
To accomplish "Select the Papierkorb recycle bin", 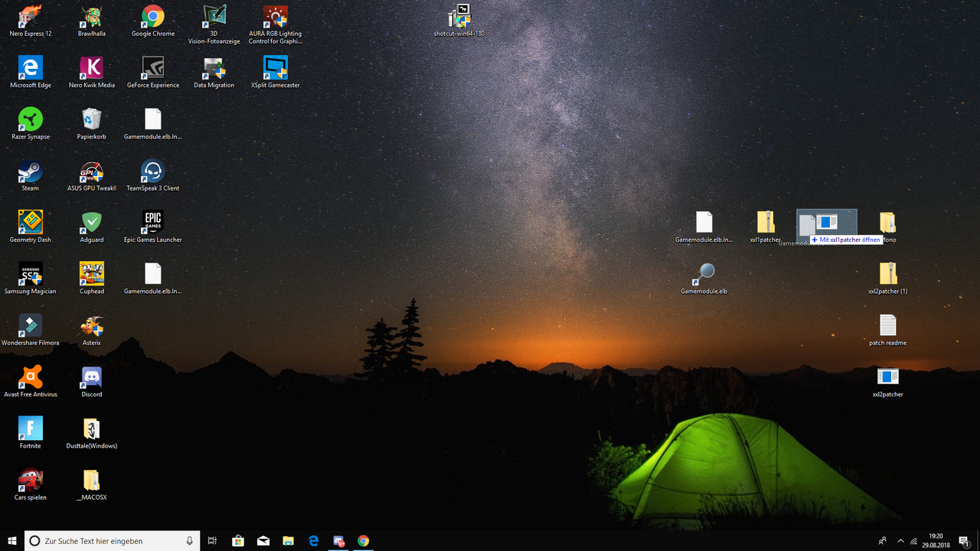I will pyautogui.click(x=92, y=124).
